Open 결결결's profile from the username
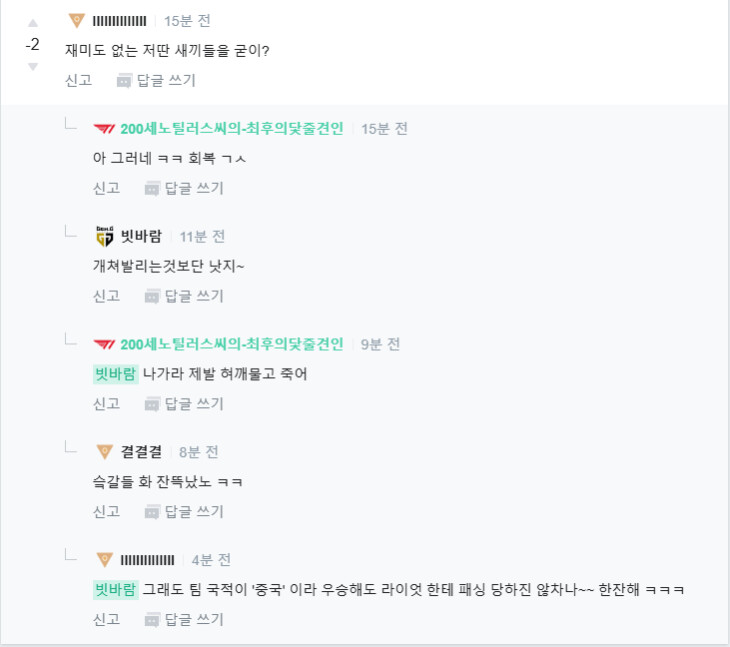 point(141,452)
